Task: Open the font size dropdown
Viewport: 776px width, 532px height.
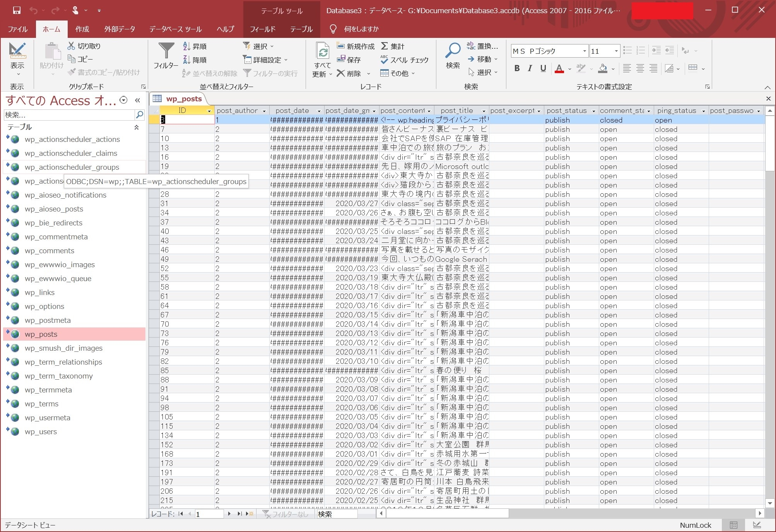Action: (x=616, y=51)
